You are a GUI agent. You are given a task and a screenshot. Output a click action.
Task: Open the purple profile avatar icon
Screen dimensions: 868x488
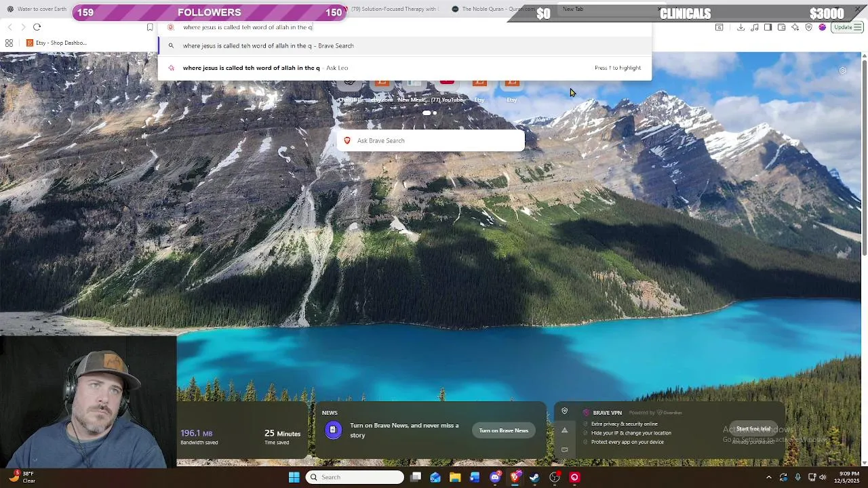click(822, 27)
